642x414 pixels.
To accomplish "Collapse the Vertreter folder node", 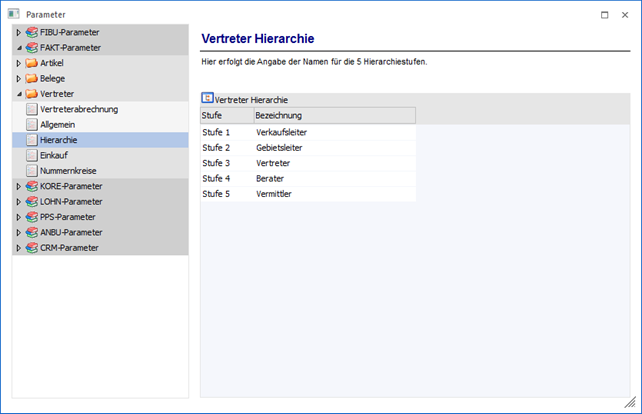I will (18, 94).
